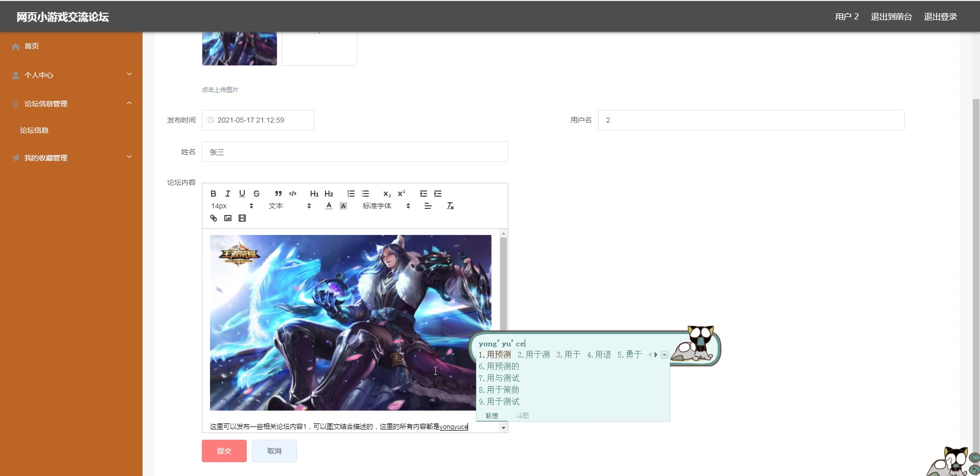Decrease the paragraph indent

[424, 194]
